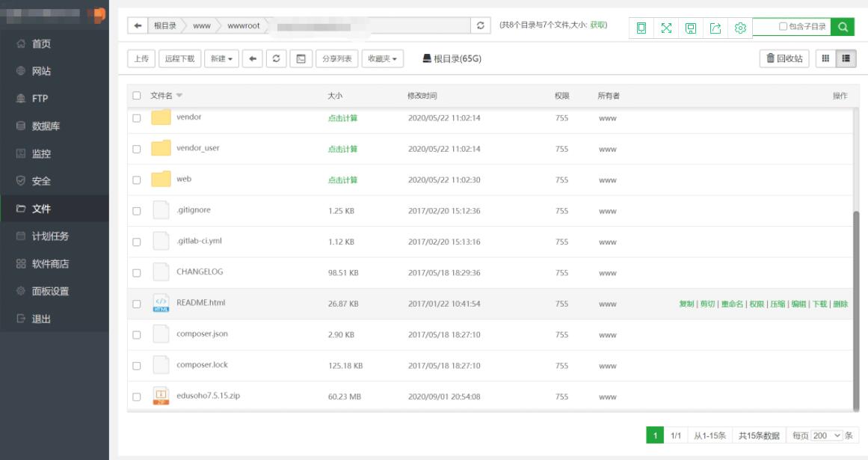Viewport: 868px width, 460px height.
Task: Click the search magnifier button
Action: coord(843,27)
